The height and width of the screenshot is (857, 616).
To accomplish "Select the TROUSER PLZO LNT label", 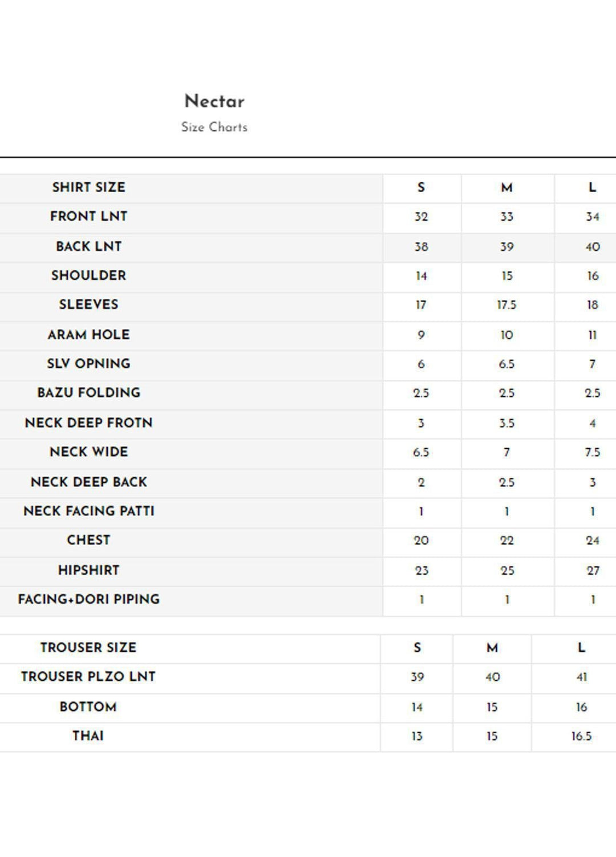I will [x=88, y=677].
